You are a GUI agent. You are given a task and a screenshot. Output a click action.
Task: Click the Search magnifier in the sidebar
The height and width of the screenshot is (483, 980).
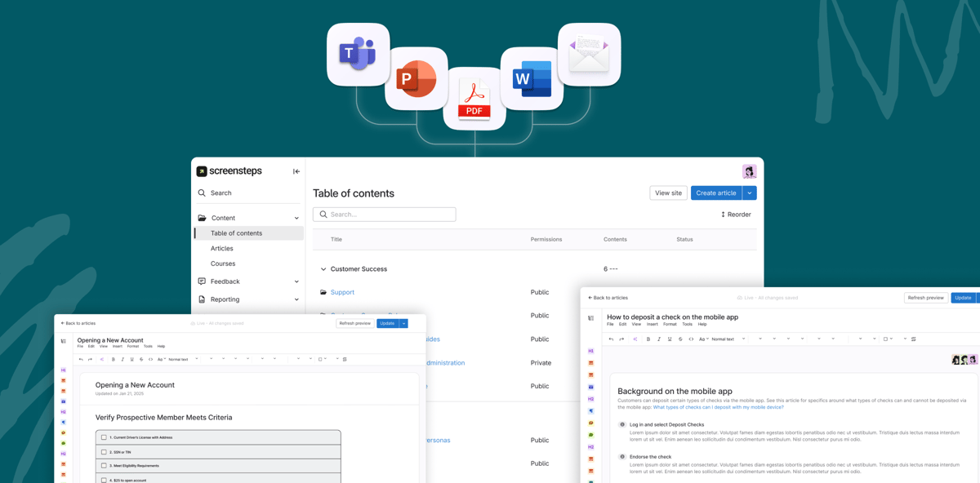click(202, 193)
